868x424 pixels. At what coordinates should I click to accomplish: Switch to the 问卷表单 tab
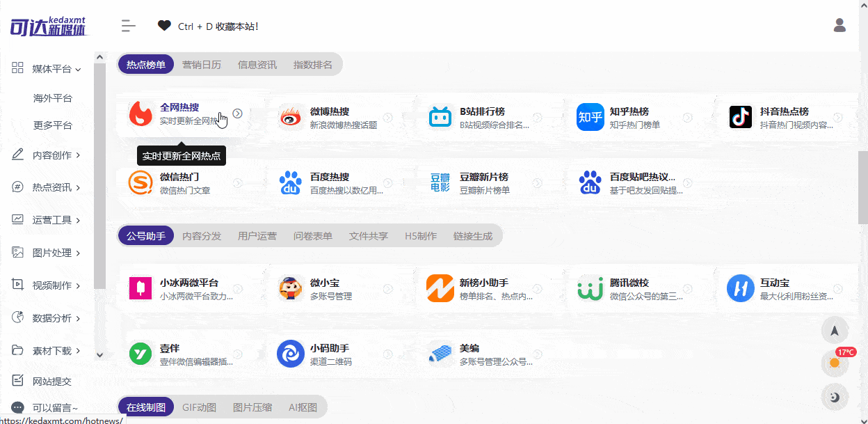(x=313, y=236)
